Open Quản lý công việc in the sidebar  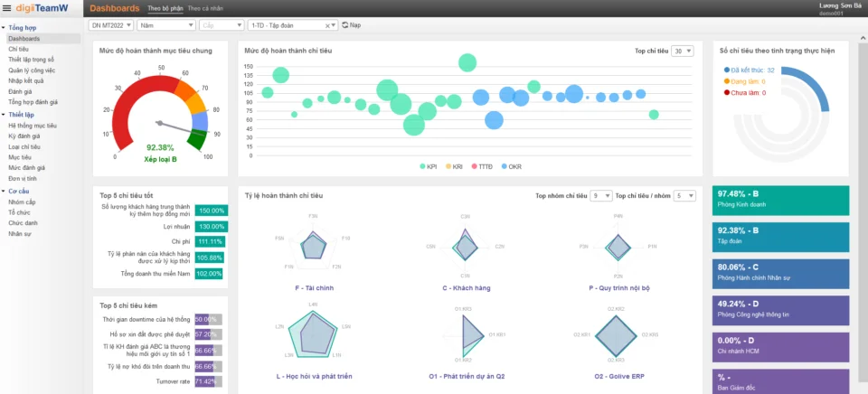coord(32,69)
